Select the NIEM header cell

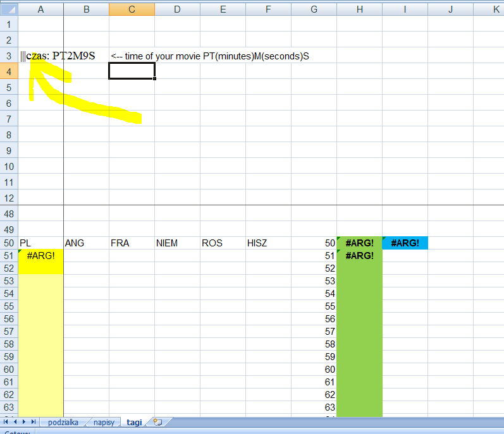(177, 243)
